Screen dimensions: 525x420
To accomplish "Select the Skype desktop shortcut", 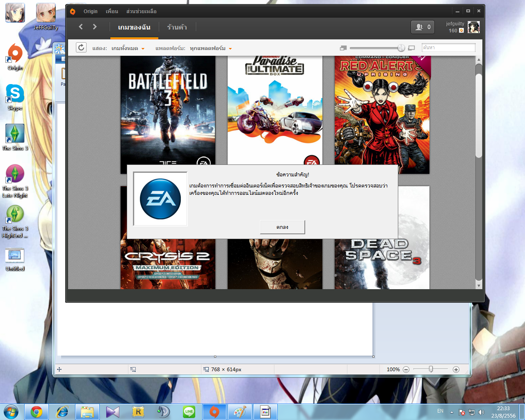I will [15, 97].
